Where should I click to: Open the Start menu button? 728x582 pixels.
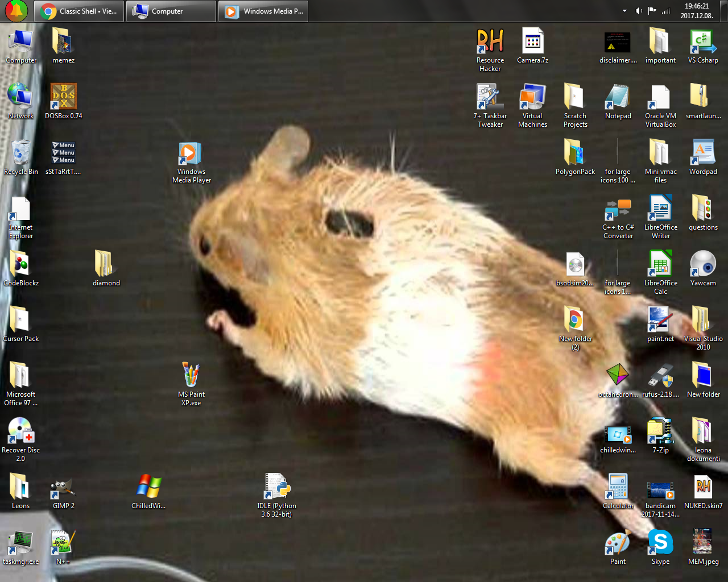tap(16, 11)
